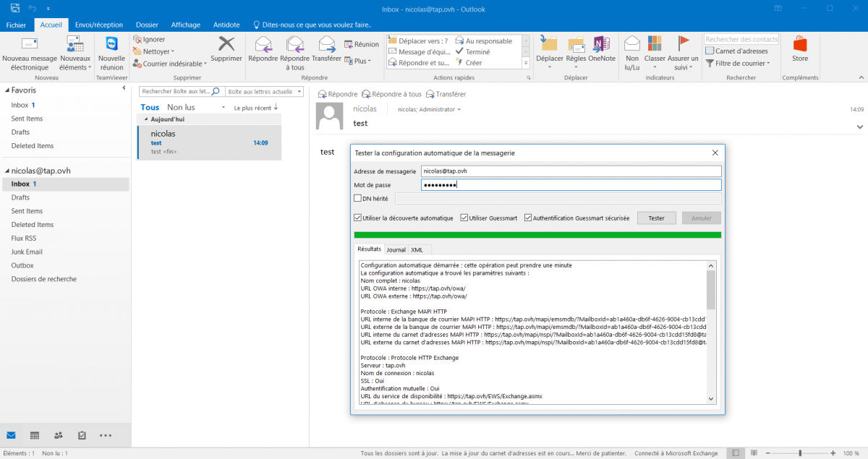868x459 pixels.
Task: Choose the Terminé quick action
Action: pos(472,52)
